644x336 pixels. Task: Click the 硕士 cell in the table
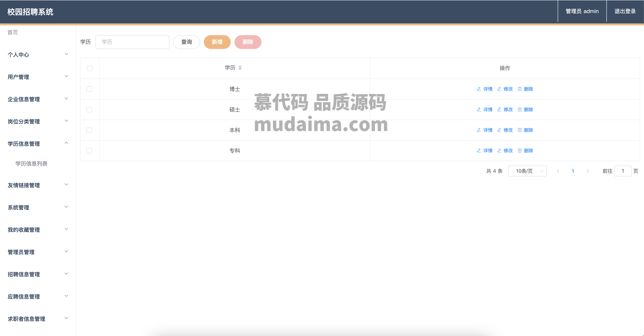tap(235, 110)
